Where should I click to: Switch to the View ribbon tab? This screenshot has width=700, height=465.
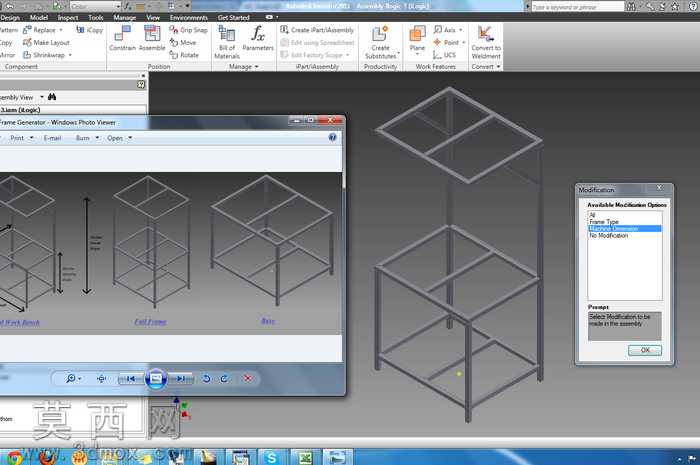tap(153, 17)
